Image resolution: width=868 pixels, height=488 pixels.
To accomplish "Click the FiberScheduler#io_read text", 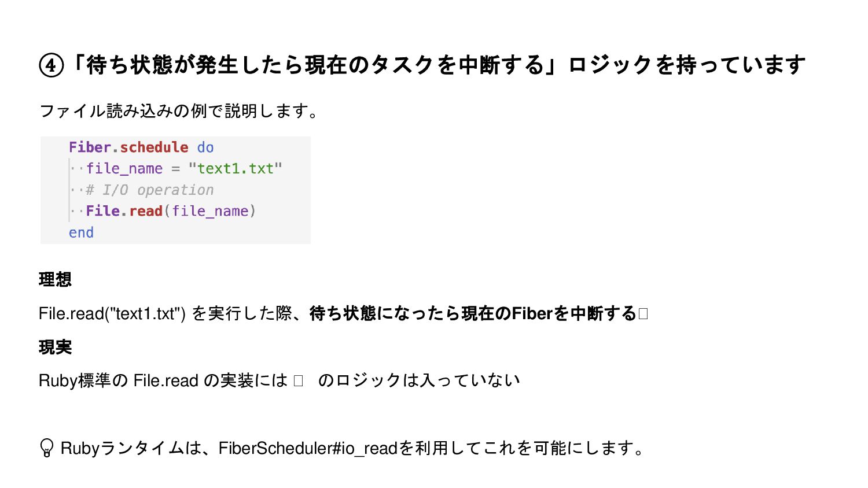I will coord(308,448).
